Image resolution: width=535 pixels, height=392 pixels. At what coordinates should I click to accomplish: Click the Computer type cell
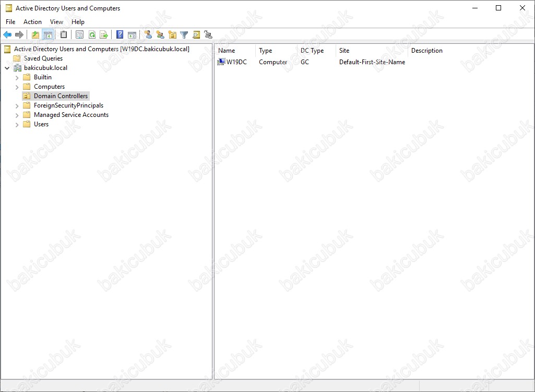(x=273, y=62)
